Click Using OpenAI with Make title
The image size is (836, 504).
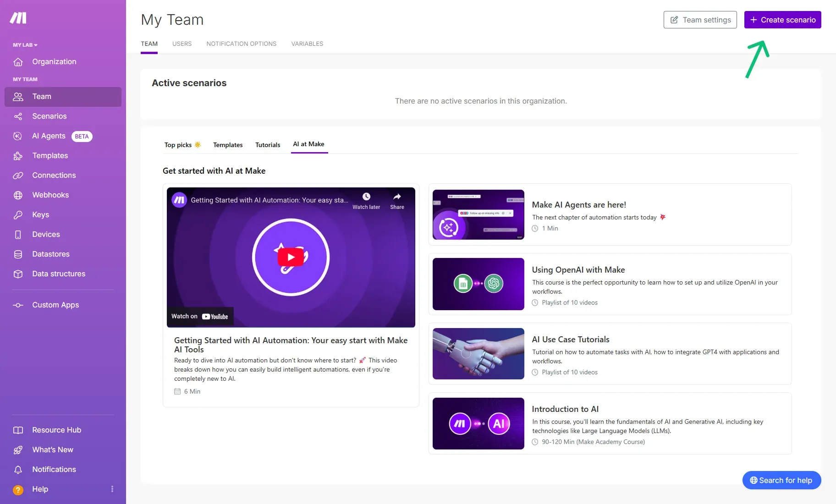pyautogui.click(x=578, y=270)
